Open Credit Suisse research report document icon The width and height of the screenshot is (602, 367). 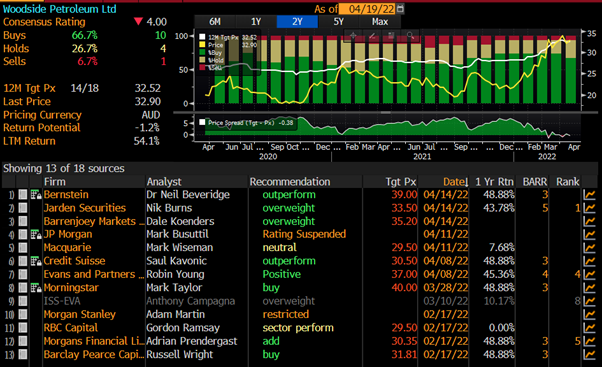(36, 261)
